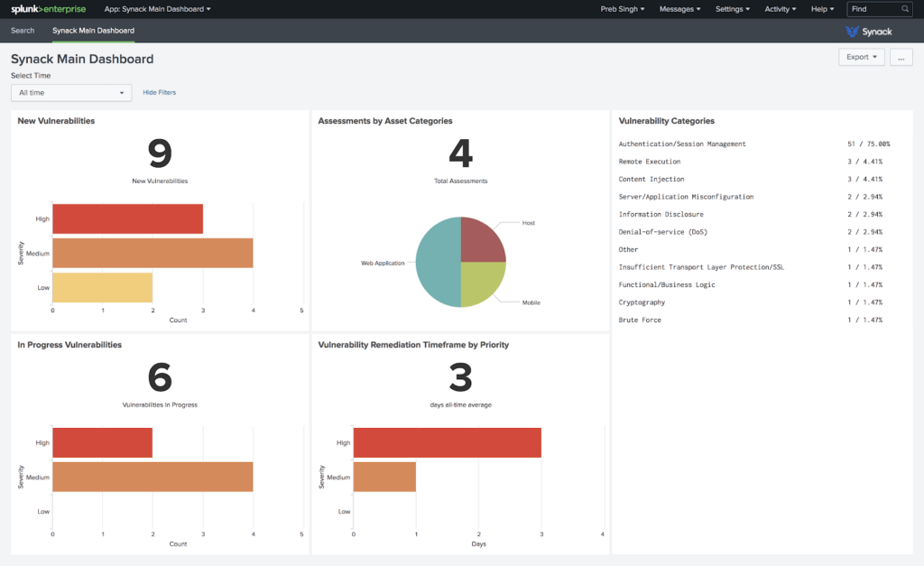Click the Host slice of the assessments pie
This screenshot has height=566, width=924.
coord(478,239)
